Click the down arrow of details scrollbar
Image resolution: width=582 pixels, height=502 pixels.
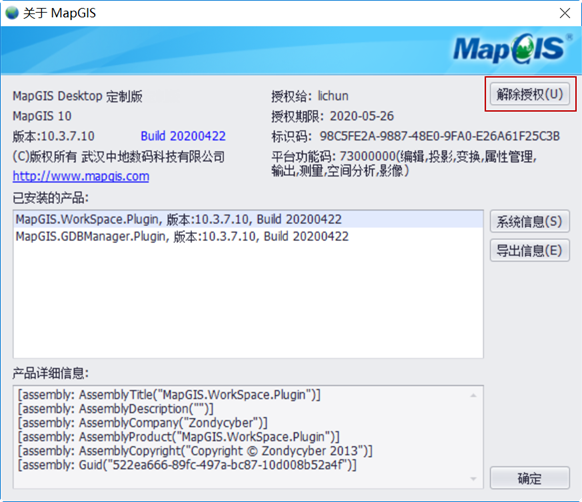(x=474, y=479)
